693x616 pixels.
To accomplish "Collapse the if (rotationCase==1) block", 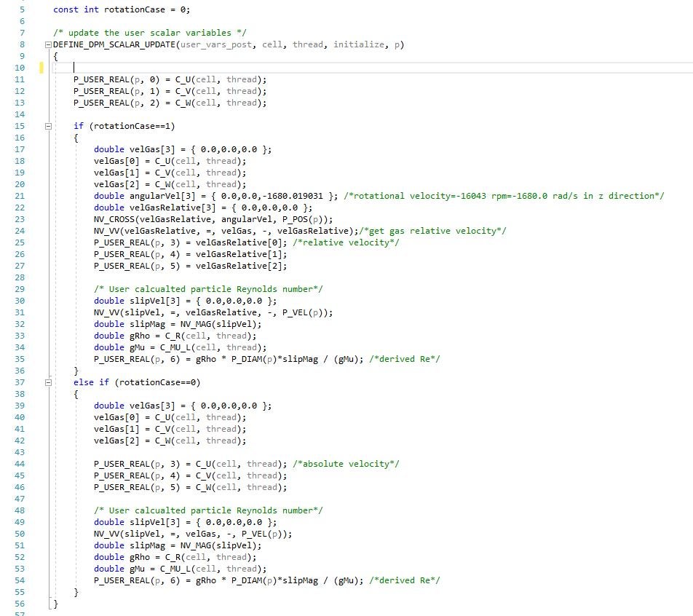I will point(49,126).
